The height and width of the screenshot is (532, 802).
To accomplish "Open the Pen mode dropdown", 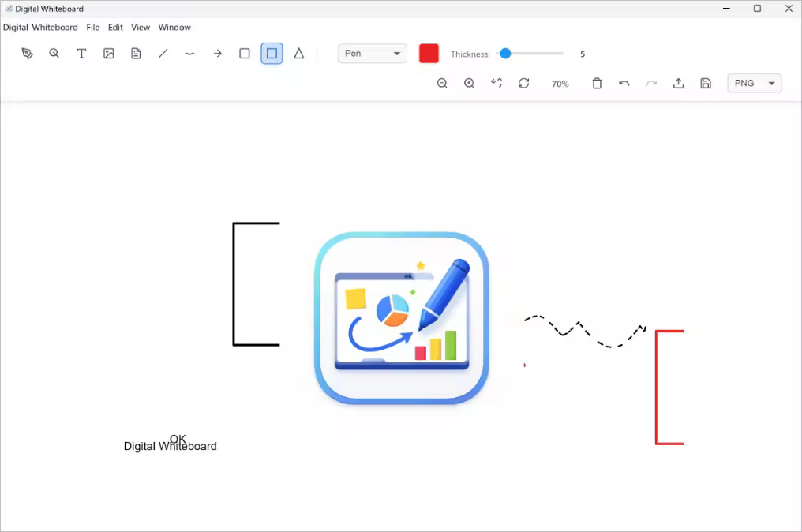I will pos(372,53).
